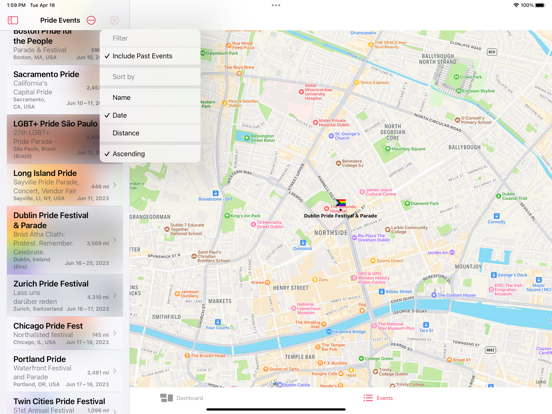
Task: Tap Connolly station transit icon
Action: (496, 216)
